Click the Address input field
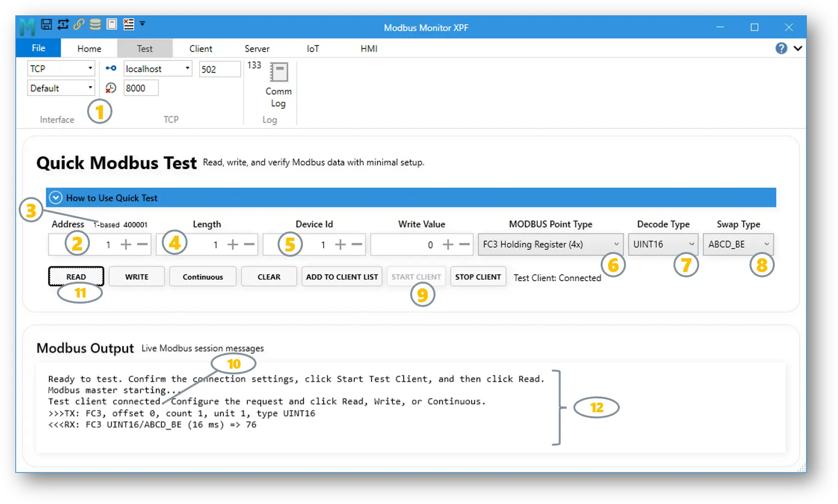 100,244
